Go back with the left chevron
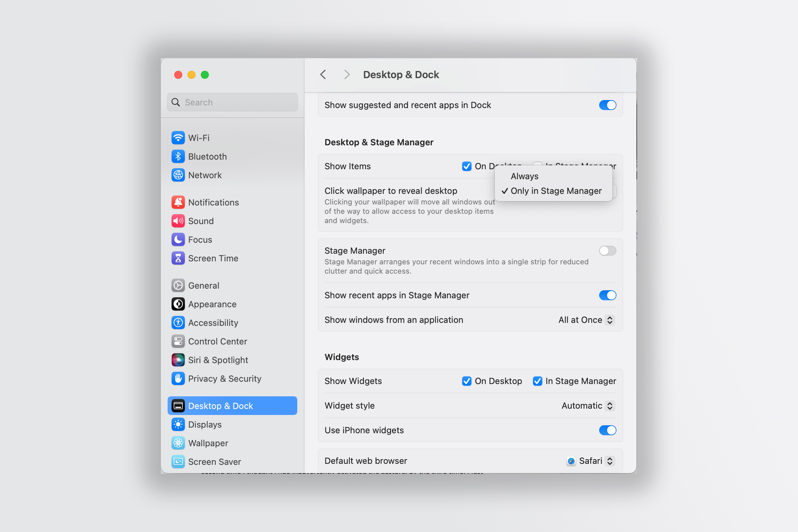The image size is (798, 532). 323,74
